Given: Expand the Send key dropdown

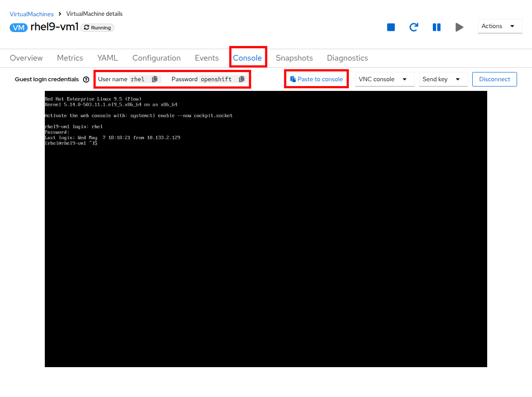Looking at the screenshot, I should [443, 79].
